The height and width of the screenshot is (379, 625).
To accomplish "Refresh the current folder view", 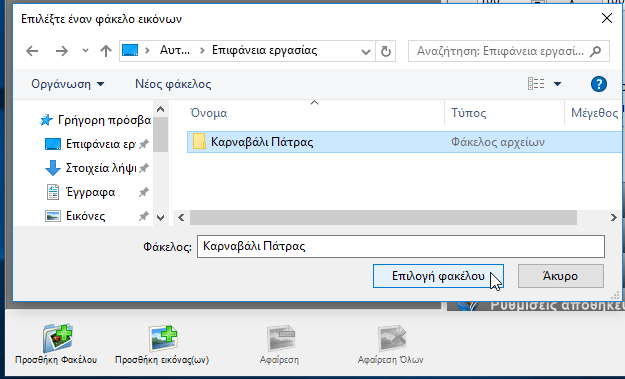I will 385,51.
